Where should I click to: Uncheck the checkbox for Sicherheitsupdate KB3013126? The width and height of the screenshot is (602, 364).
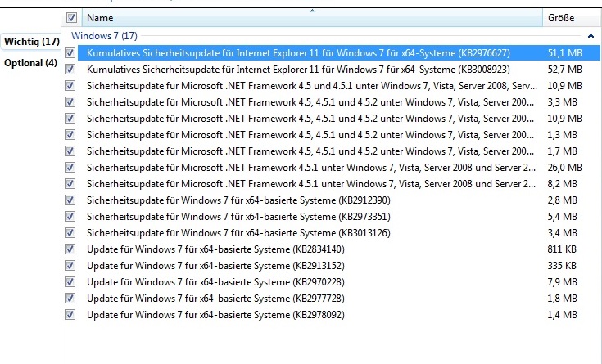(70, 233)
